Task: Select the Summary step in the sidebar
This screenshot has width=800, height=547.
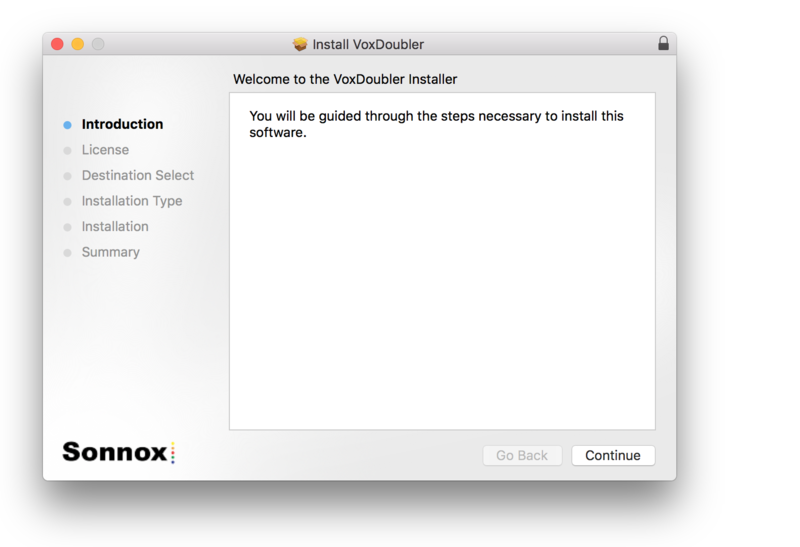Action: [111, 252]
